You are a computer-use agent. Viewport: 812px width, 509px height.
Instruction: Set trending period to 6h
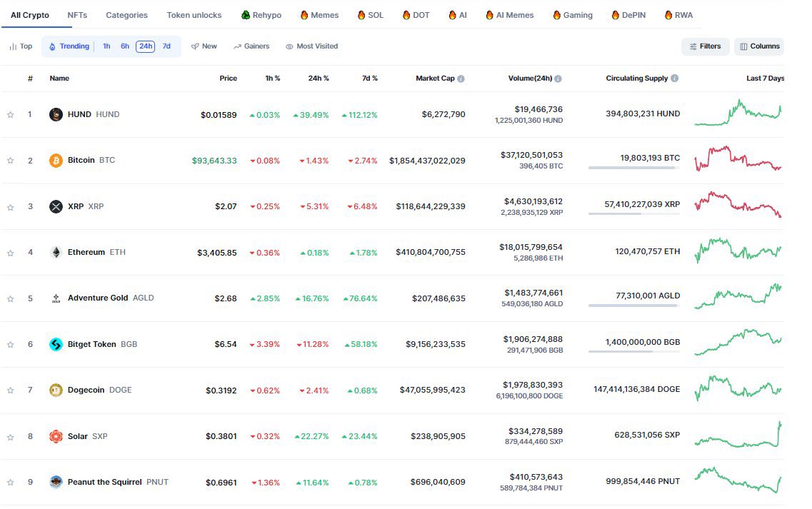125,46
